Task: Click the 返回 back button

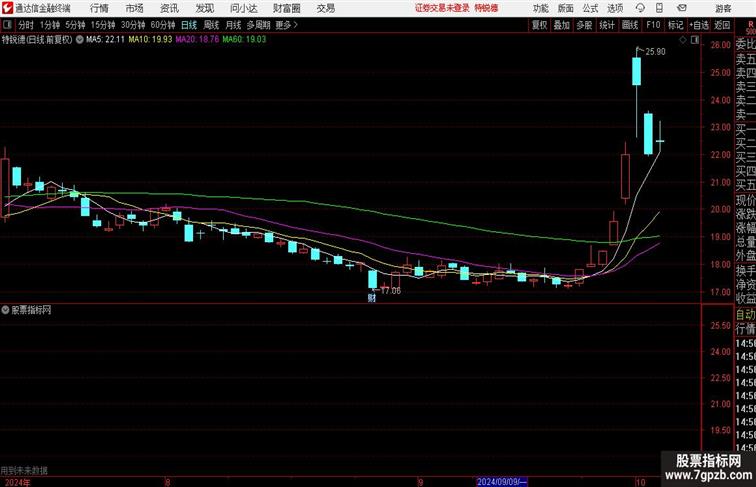Action: pyautogui.click(x=722, y=25)
